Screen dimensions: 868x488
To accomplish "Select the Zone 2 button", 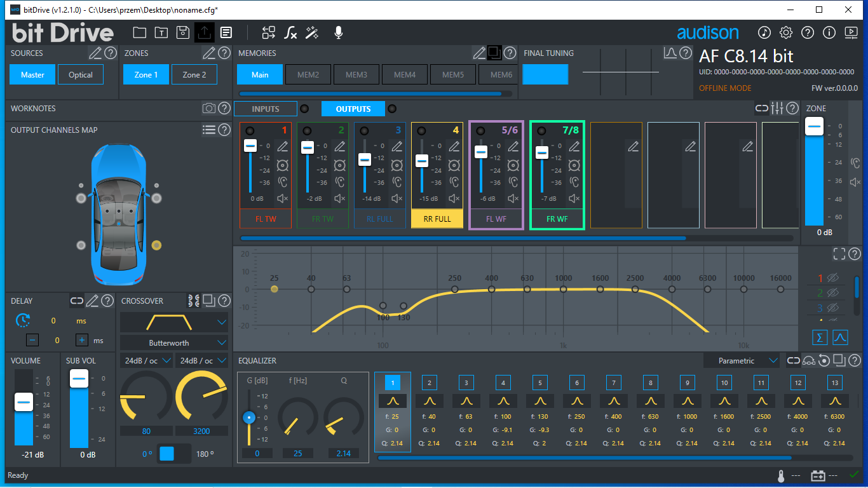I will [194, 75].
